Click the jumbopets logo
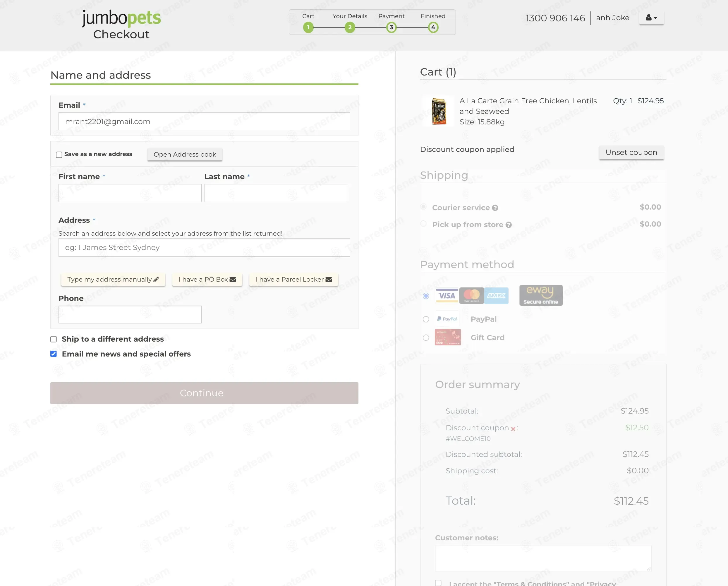728x586 pixels. click(121, 18)
